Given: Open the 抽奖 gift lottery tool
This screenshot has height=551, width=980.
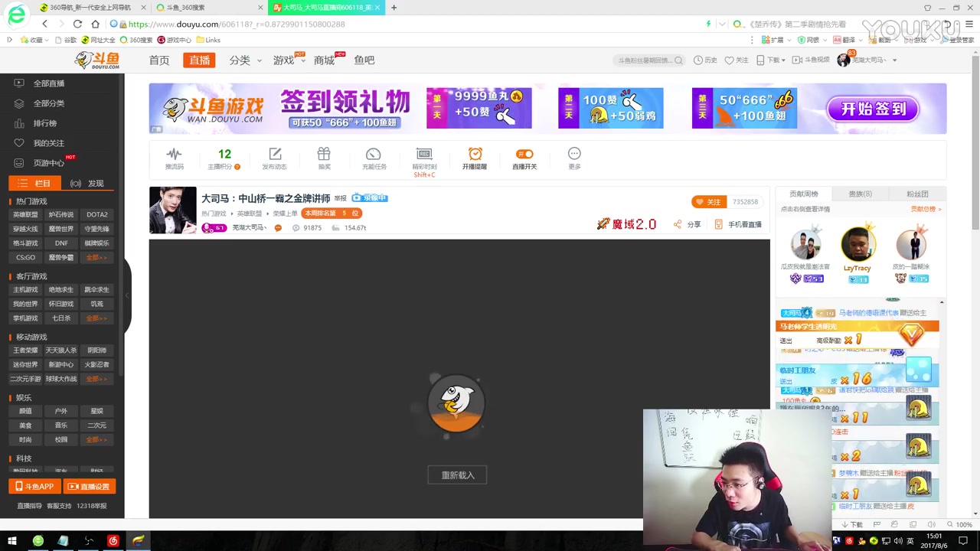Looking at the screenshot, I should click(x=324, y=158).
